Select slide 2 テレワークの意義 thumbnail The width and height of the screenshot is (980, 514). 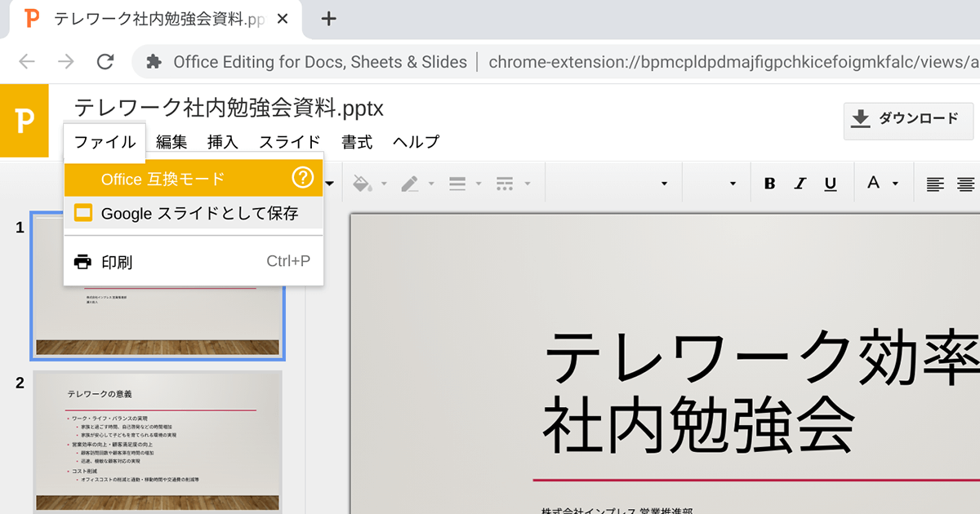(x=158, y=441)
